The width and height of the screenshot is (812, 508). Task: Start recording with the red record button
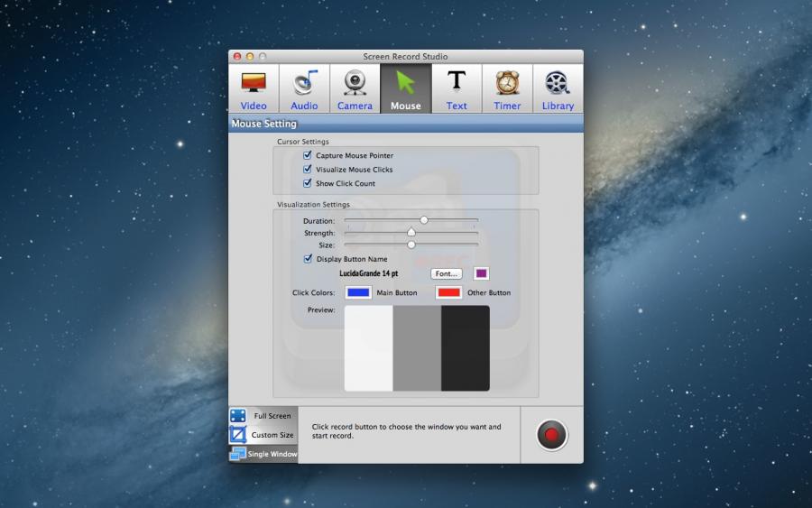click(x=551, y=435)
